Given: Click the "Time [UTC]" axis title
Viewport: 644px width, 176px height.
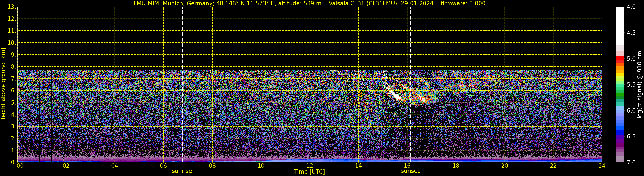Looking at the screenshot, I should coord(309,172).
